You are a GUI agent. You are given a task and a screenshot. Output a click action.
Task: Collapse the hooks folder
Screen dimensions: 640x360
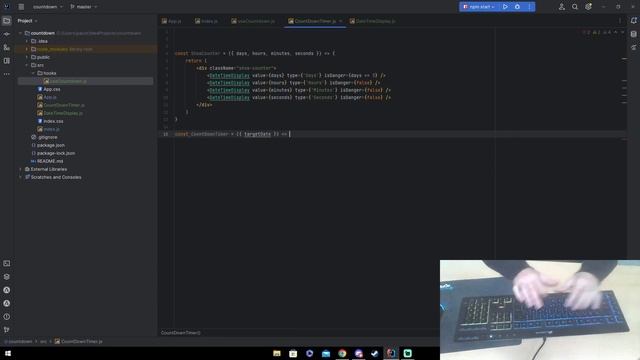click(x=33, y=73)
